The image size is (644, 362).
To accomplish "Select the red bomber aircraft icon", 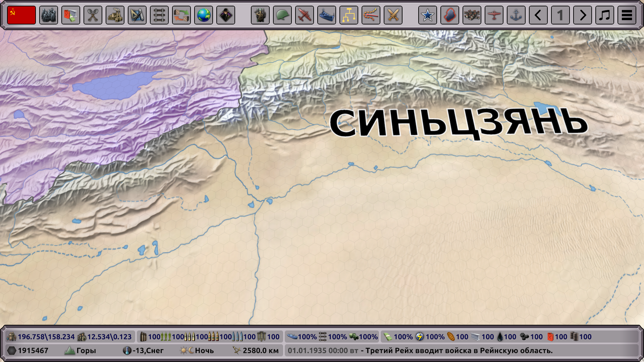I will [x=305, y=15].
